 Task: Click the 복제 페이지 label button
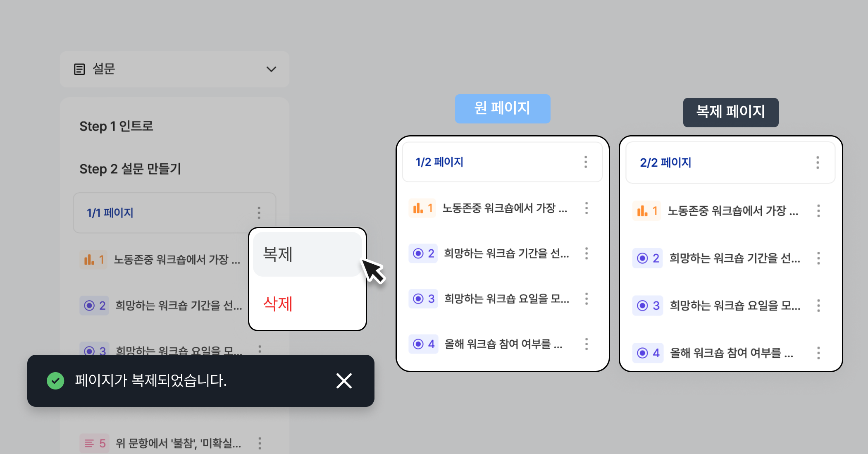point(730,112)
